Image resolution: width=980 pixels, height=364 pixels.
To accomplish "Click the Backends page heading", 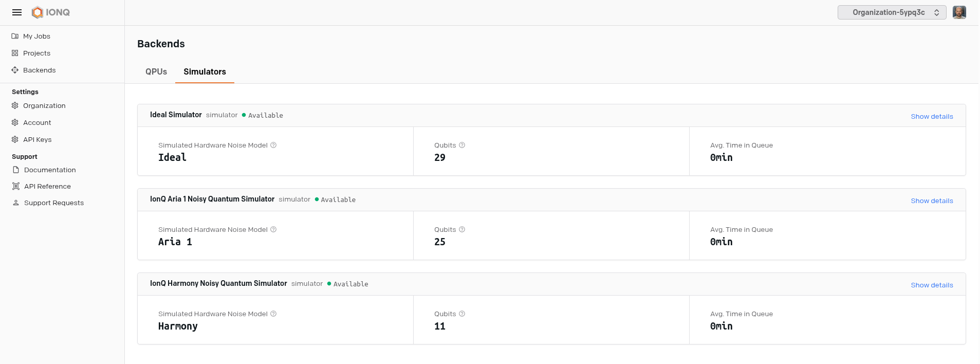I will (x=161, y=44).
